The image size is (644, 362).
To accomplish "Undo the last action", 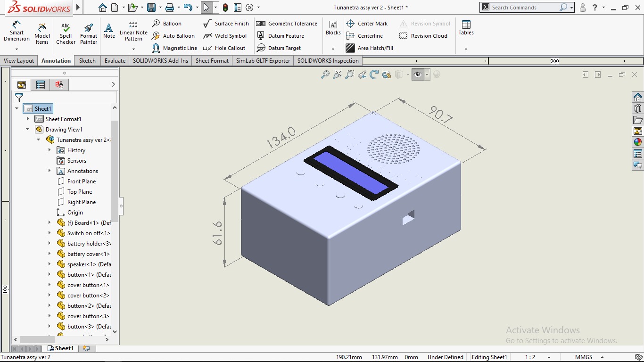I will pyautogui.click(x=188, y=8).
